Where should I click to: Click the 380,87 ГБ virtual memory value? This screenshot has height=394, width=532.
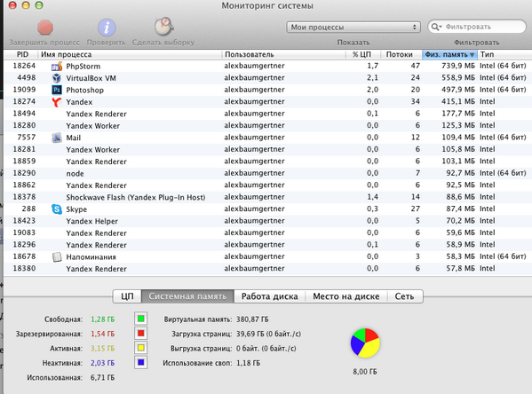click(x=252, y=319)
